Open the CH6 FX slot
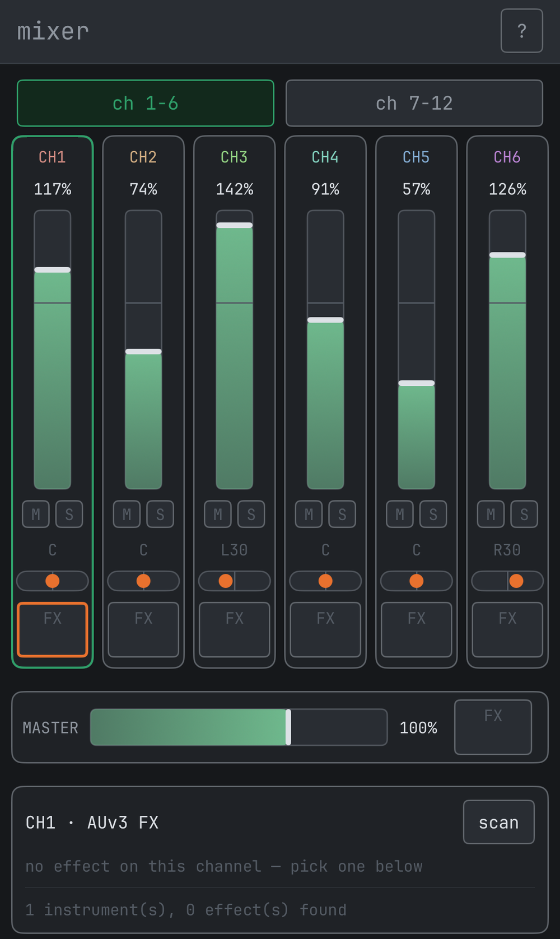560x939 pixels. (x=507, y=629)
